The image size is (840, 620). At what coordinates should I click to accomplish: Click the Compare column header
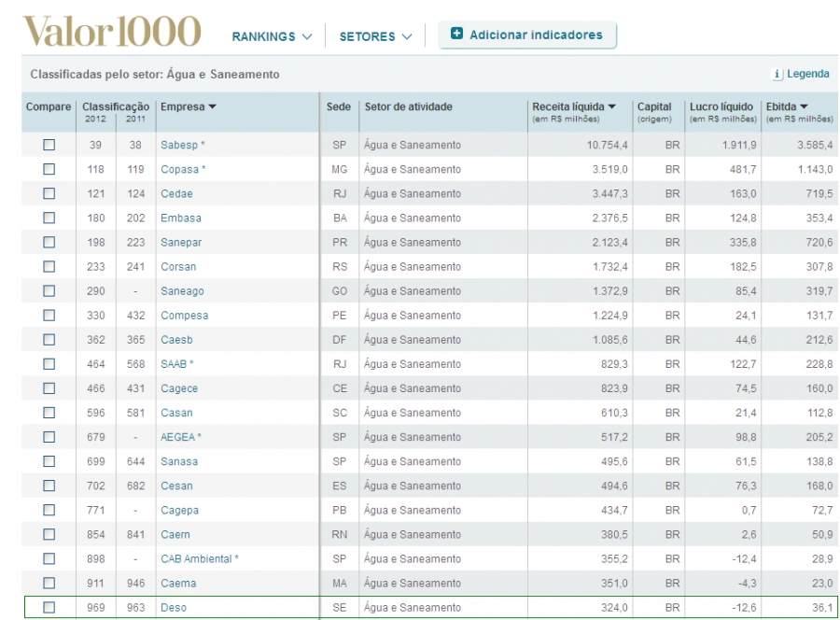point(49,106)
